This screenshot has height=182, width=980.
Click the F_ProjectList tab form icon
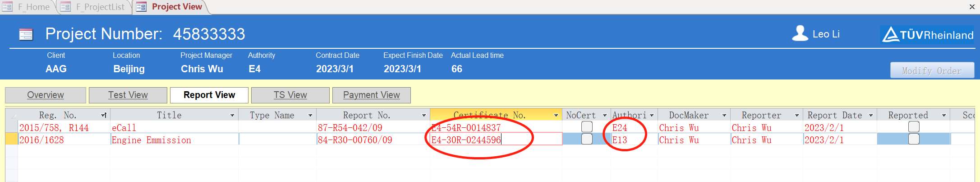[66, 7]
